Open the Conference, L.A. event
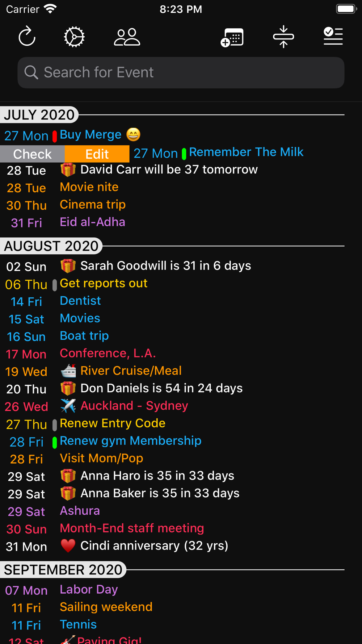 pos(108,353)
